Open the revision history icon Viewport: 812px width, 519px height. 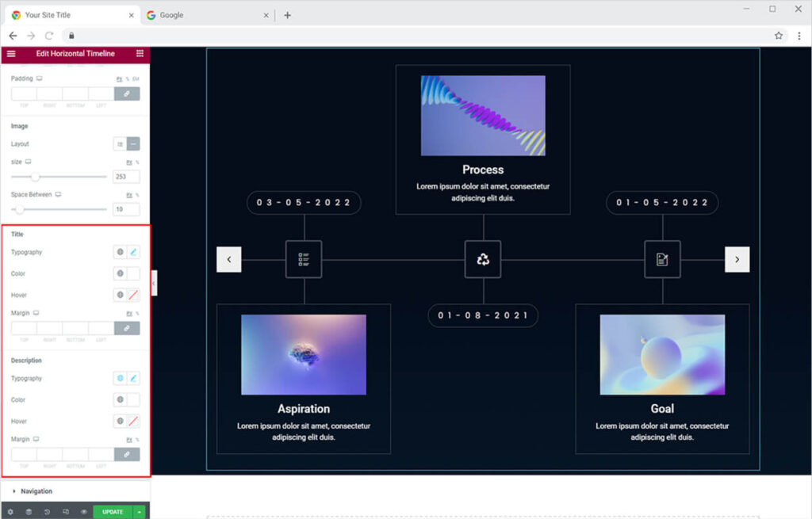point(47,512)
